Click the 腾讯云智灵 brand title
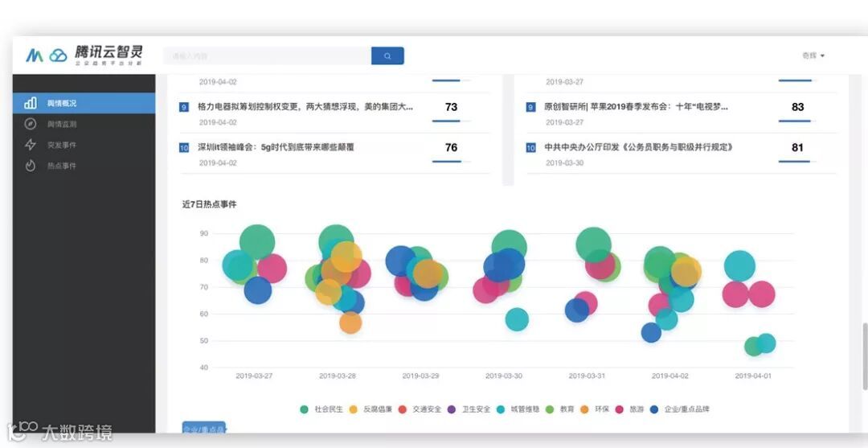868x448 pixels. 109,52
